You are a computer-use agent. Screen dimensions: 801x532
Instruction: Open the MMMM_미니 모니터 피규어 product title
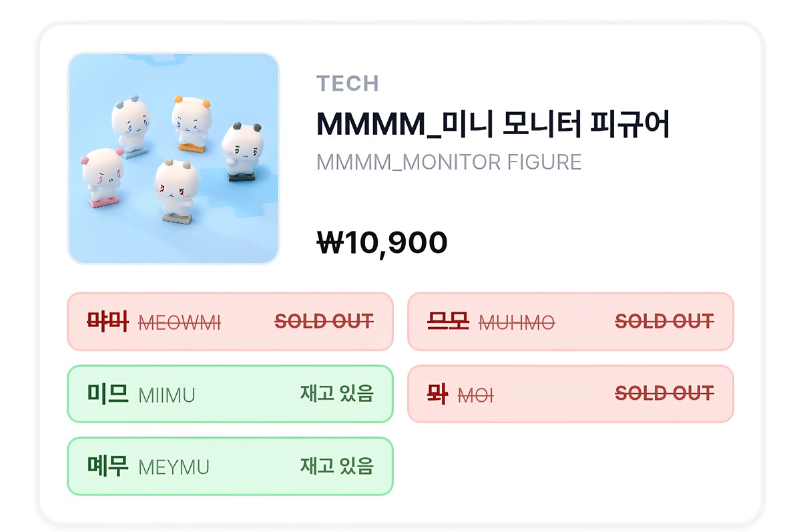(x=493, y=123)
